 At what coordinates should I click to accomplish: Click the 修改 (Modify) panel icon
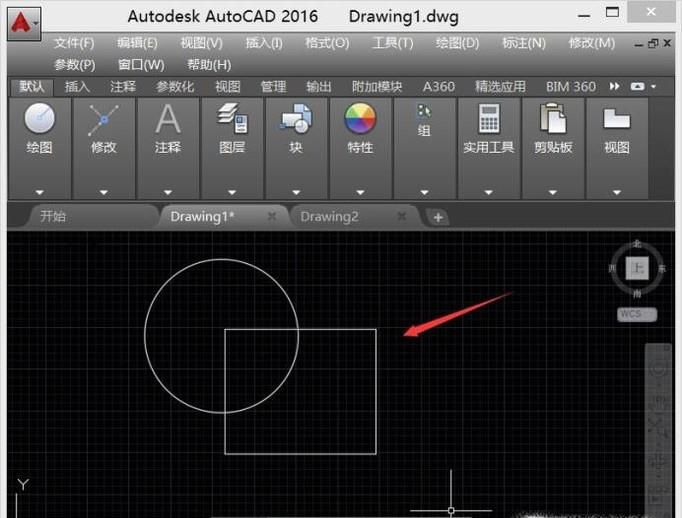(x=104, y=120)
